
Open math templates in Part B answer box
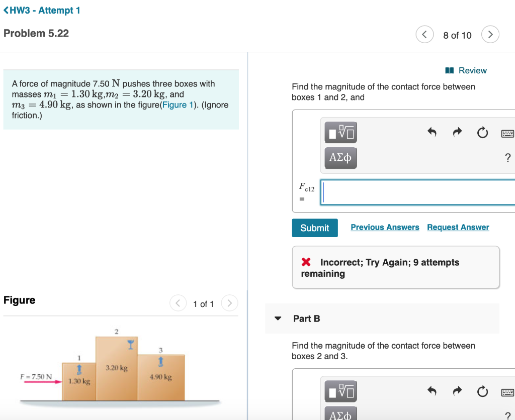[340, 391]
